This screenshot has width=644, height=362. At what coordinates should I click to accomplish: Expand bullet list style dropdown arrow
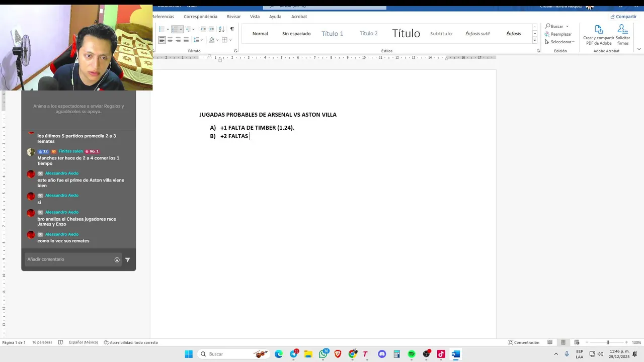pyautogui.click(x=168, y=29)
